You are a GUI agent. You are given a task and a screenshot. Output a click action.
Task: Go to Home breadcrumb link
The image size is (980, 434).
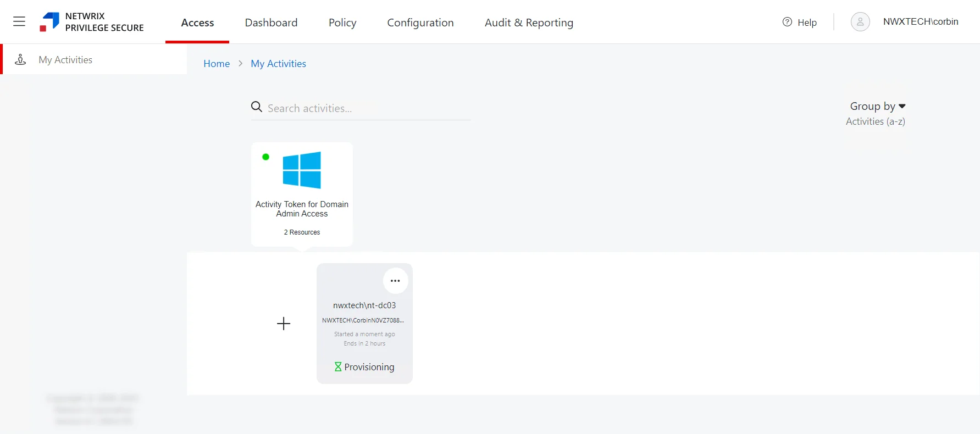(x=217, y=64)
